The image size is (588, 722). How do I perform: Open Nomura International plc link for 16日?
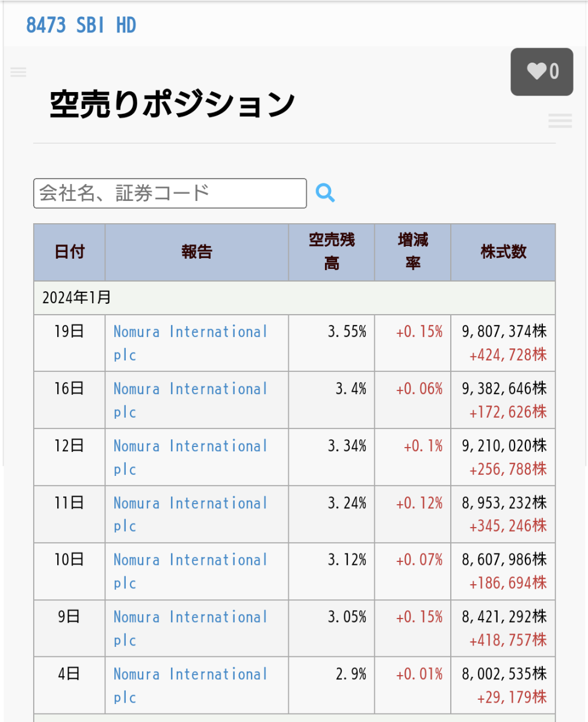pyautogui.click(x=190, y=389)
